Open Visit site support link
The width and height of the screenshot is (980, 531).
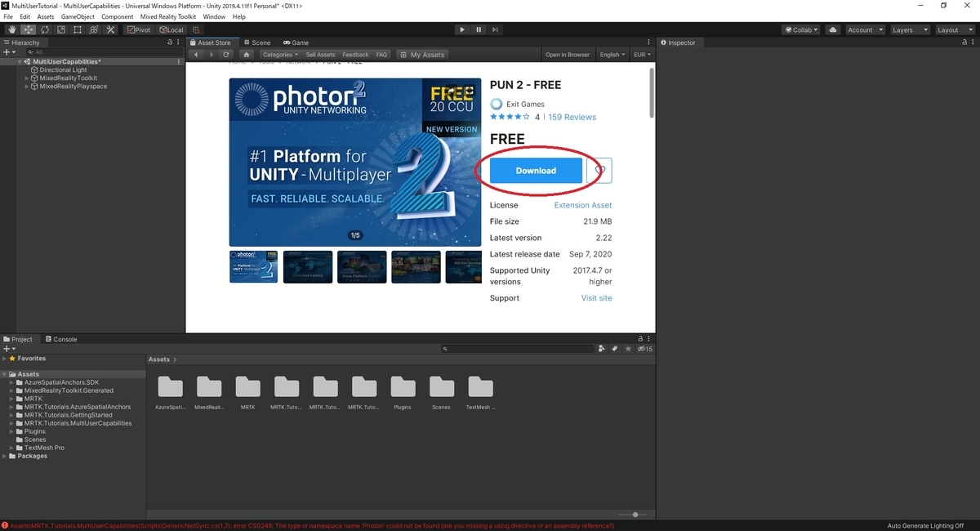[x=596, y=298]
